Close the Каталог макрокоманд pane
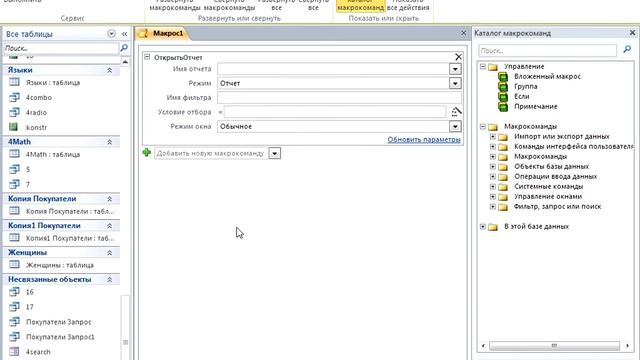The width and height of the screenshot is (640, 360). [x=632, y=33]
